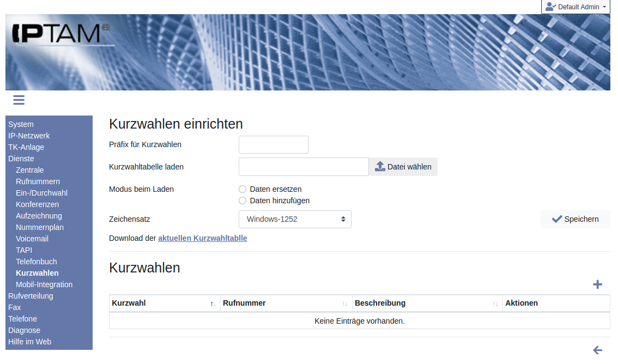Expand the Rufverteilung sidebar section
This screenshot has width=618, height=364.
31,296
